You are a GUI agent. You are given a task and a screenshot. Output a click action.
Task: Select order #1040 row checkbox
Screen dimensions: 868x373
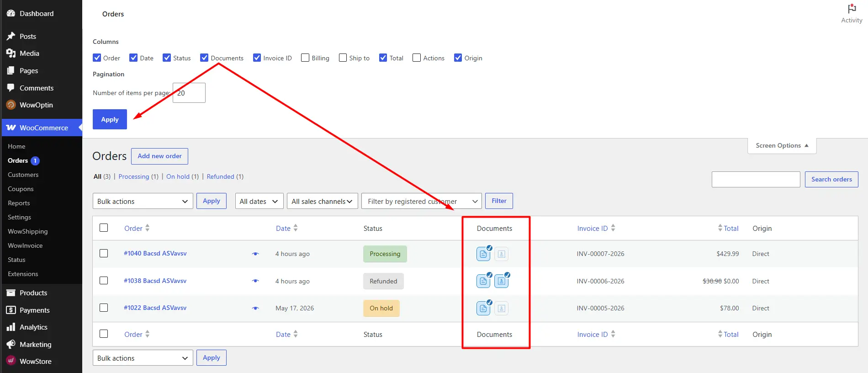pyautogui.click(x=104, y=253)
